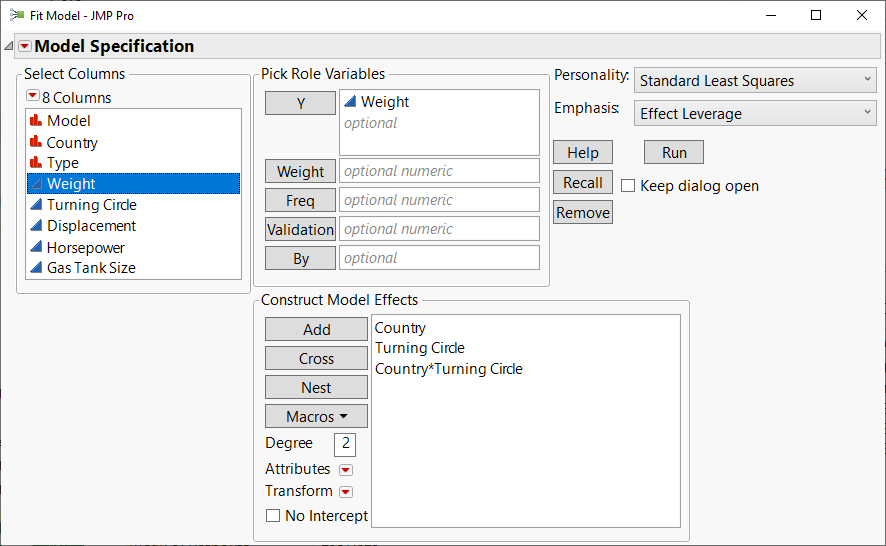Collapse the Model Specification outline with gray triangle
The width and height of the screenshot is (886, 546).
tap(9, 46)
